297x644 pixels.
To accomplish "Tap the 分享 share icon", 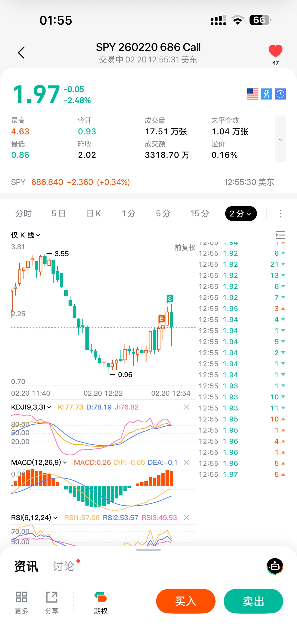I will point(52,602).
